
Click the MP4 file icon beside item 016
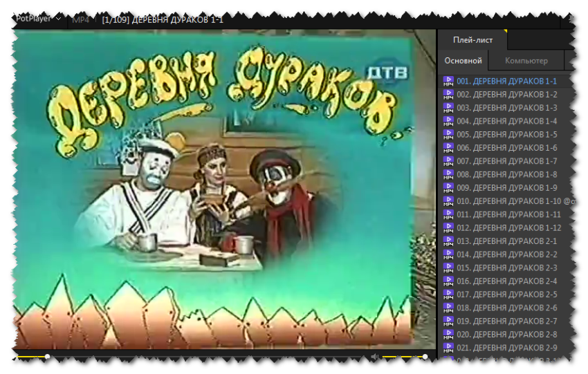[448, 281]
